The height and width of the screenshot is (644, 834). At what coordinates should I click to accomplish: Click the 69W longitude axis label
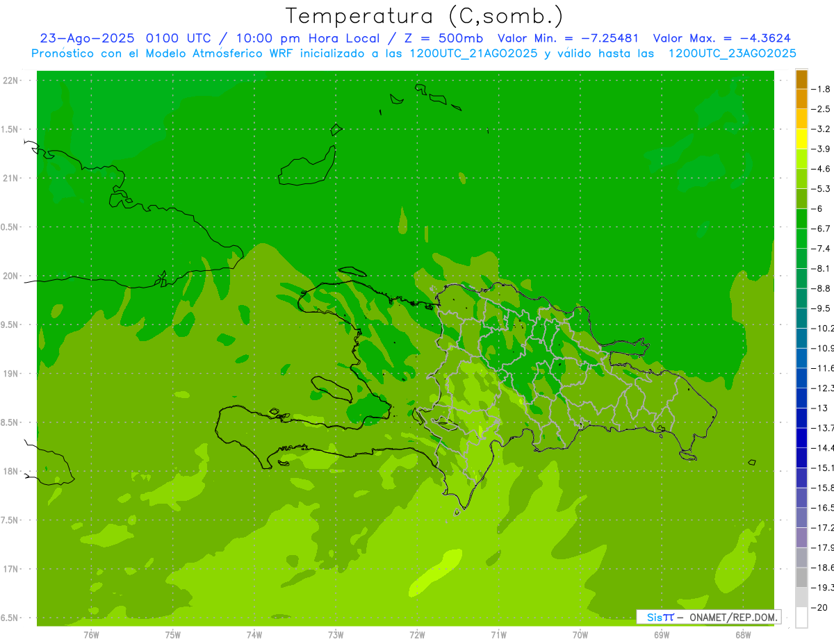coord(662,634)
